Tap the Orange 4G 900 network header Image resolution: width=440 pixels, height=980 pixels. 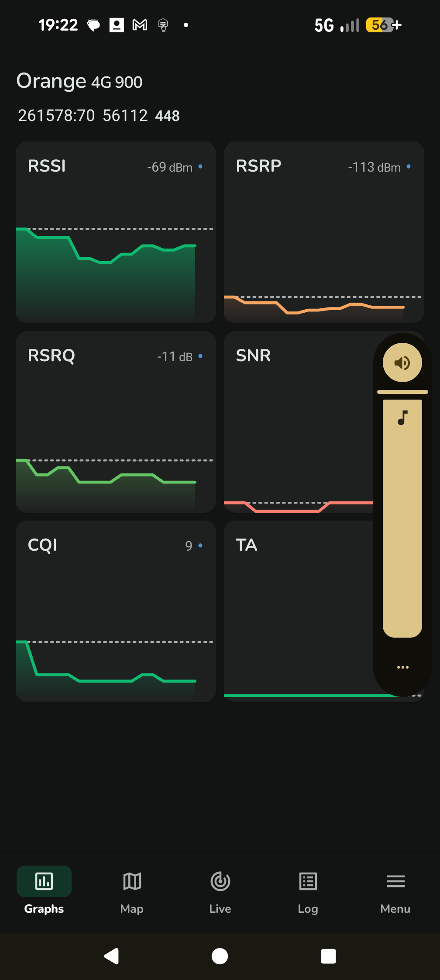point(79,81)
